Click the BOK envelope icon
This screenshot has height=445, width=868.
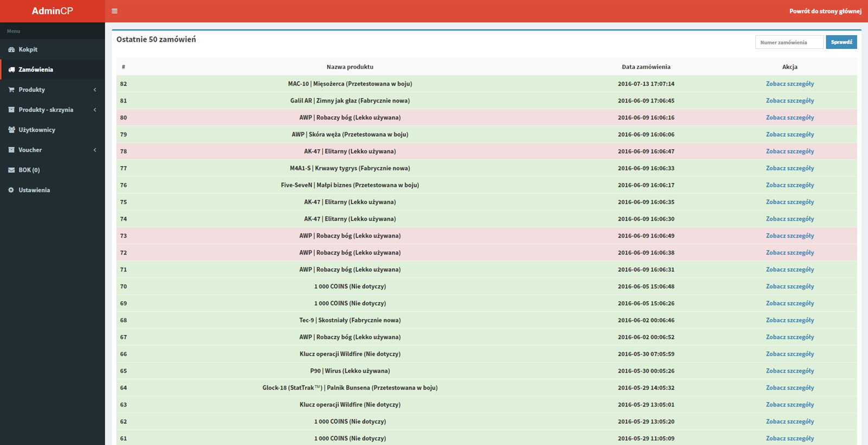pos(11,170)
